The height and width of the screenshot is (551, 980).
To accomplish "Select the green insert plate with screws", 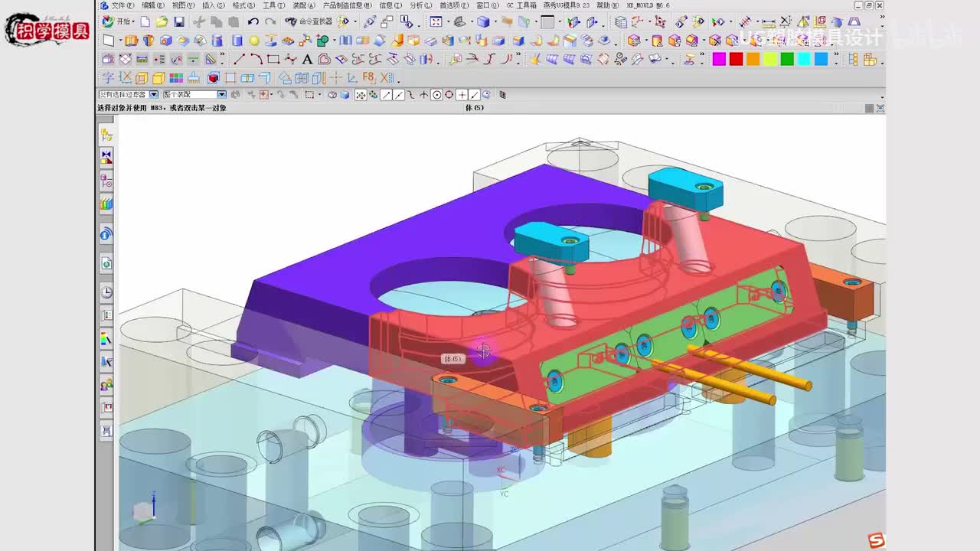I will pos(666,333).
